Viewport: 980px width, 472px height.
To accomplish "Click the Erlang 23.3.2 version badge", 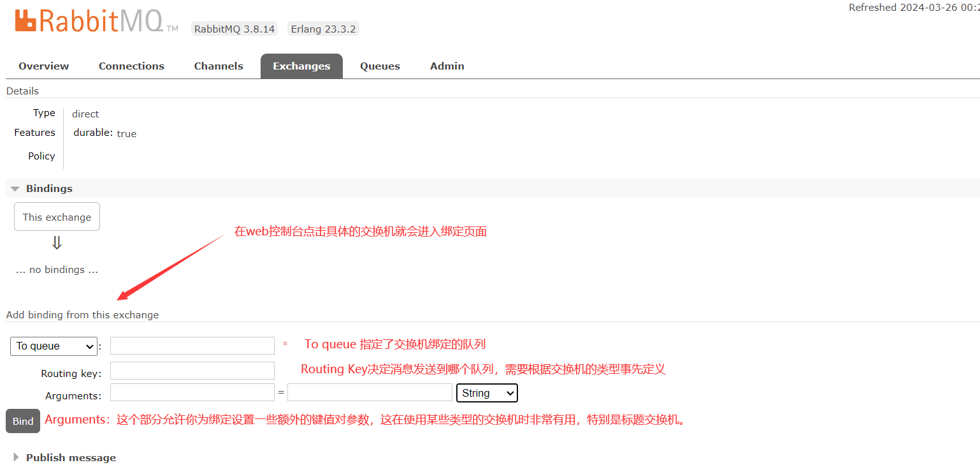I will [x=323, y=29].
